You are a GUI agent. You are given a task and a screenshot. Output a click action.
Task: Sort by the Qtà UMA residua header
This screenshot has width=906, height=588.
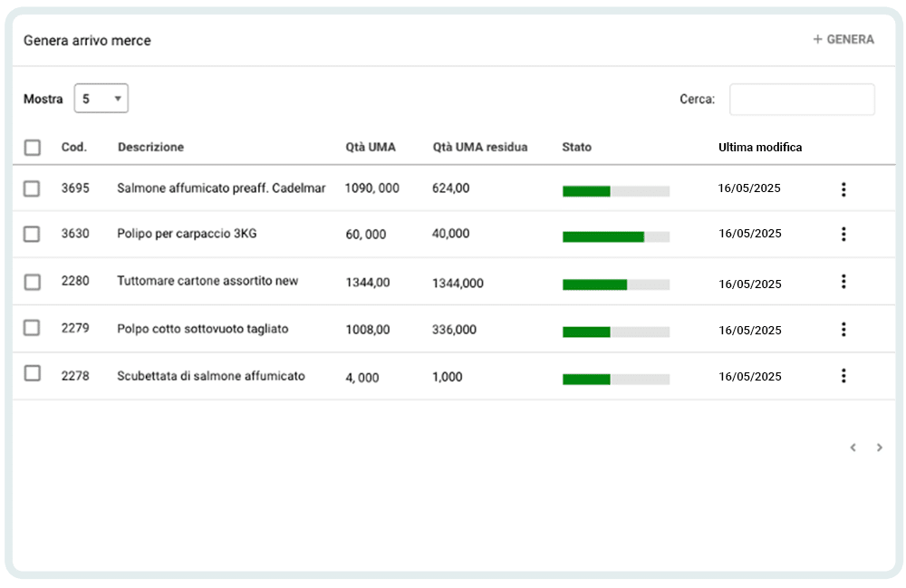479,147
